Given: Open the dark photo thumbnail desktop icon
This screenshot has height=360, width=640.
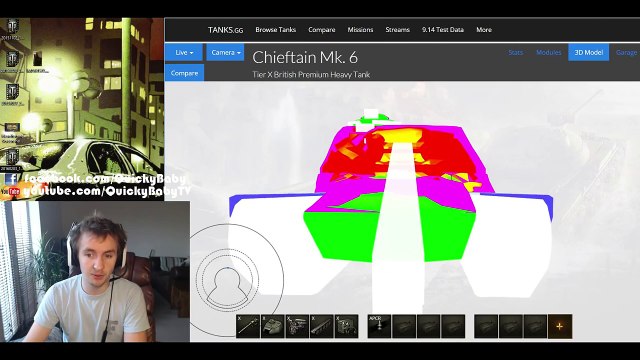Looking at the screenshot, I should (x=37, y=60).
